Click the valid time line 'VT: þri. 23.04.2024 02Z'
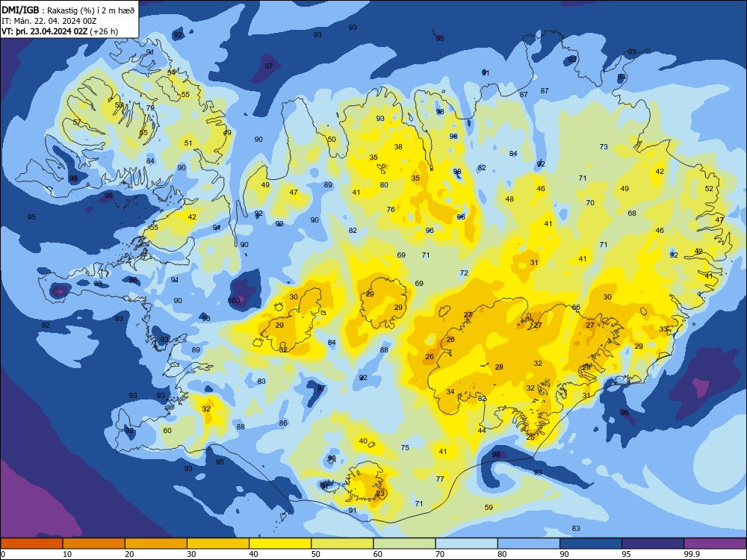This screenshot has height=560, width=747. click(45, 31)
